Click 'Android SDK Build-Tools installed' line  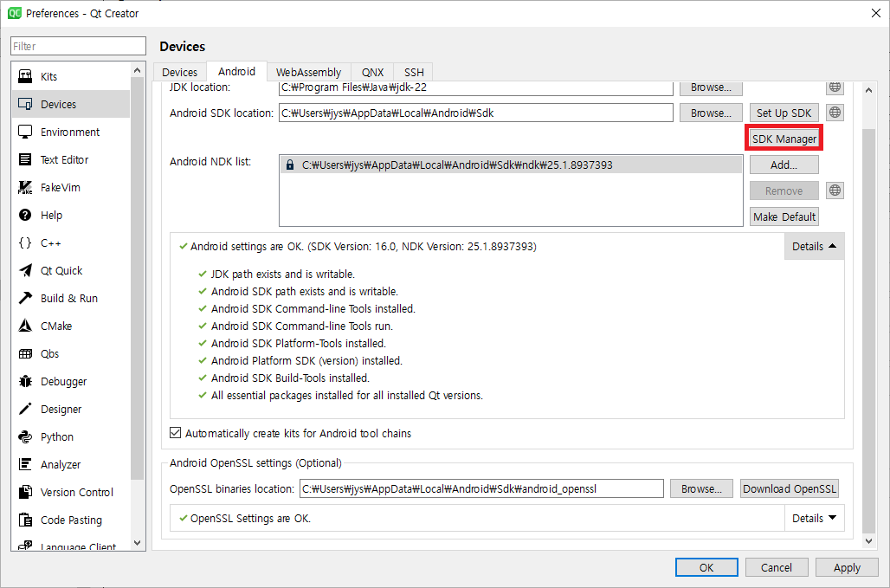[290, 378]
